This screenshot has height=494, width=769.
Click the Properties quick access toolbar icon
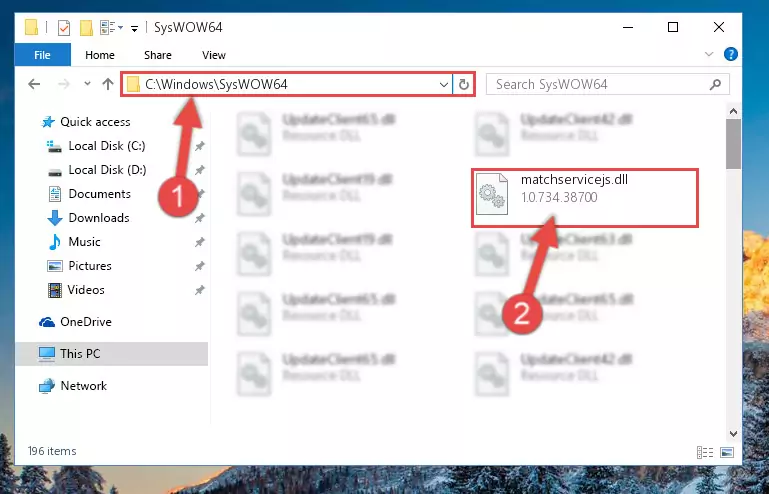64,27
